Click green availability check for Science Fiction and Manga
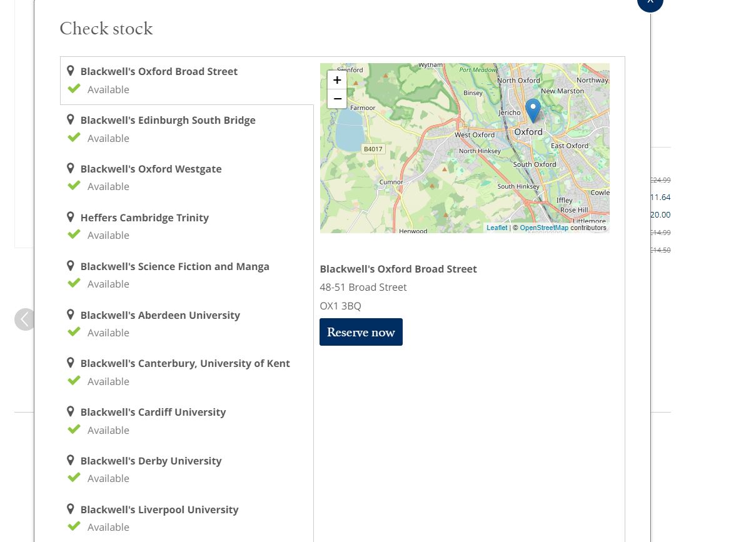 (74, 283)
